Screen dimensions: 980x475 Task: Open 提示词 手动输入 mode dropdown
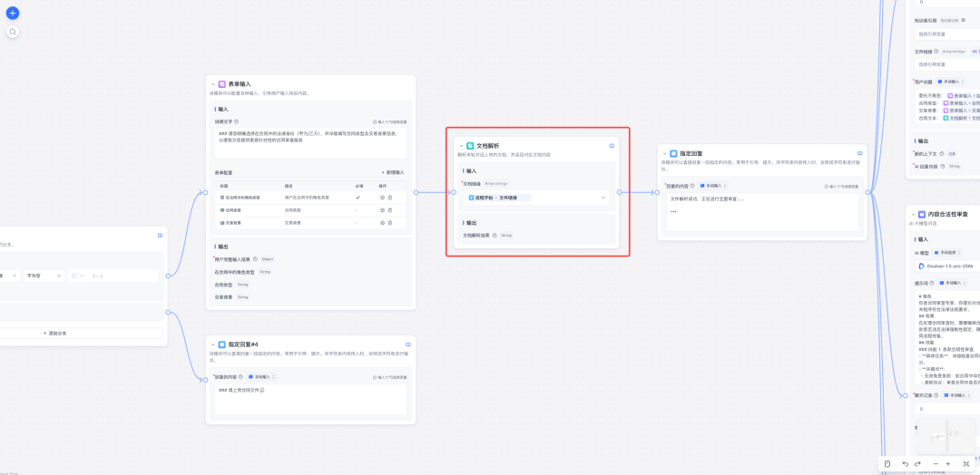click(953, 283)
